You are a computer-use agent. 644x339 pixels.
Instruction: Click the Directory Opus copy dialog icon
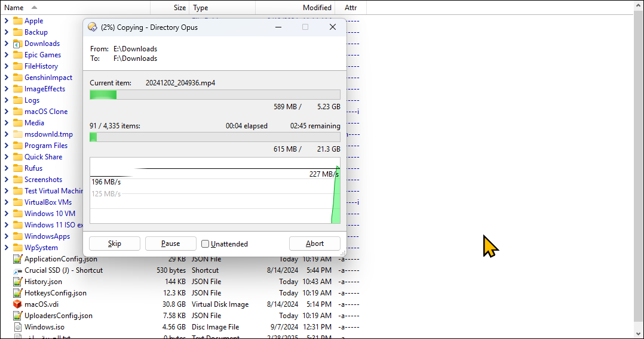(92, 27)
